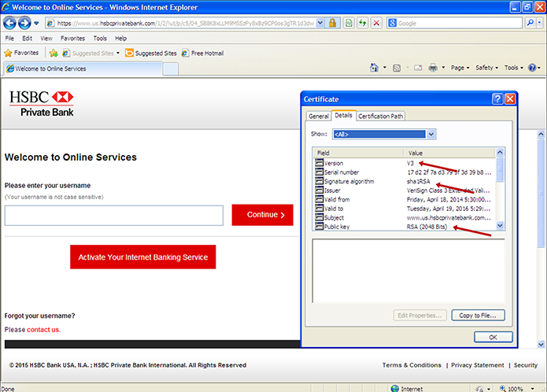The image size is (547, 392).
Task: Click the username input field
Action: 113,215
